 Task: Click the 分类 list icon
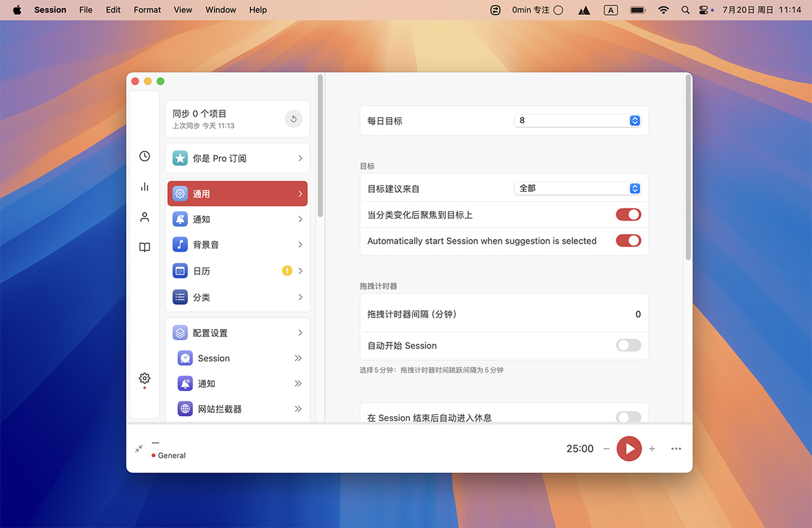(x=180, y=297)
